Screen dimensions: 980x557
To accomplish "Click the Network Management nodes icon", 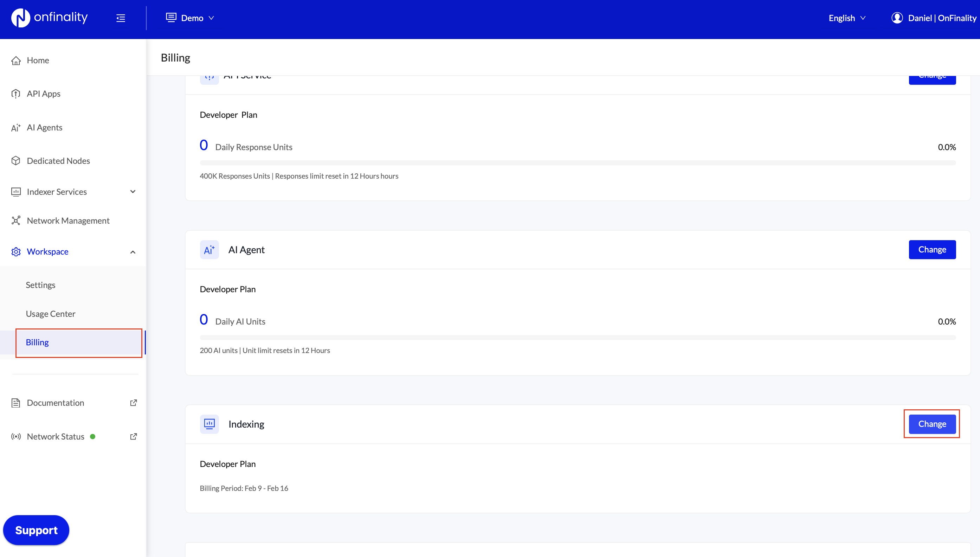I will click(x=16, y=220).
